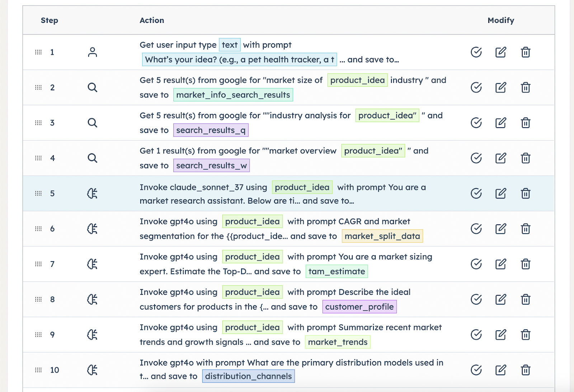The image size is (574, 392).
Task: Click the tam_estimate variable tag
Action: tap(337, 272)
